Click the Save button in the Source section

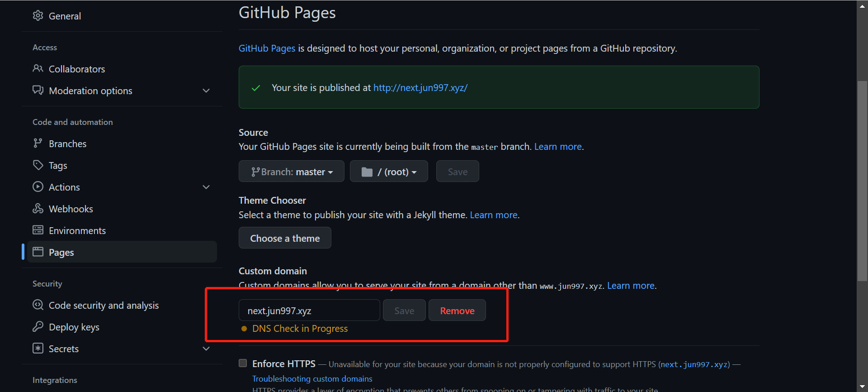[458, 171]
